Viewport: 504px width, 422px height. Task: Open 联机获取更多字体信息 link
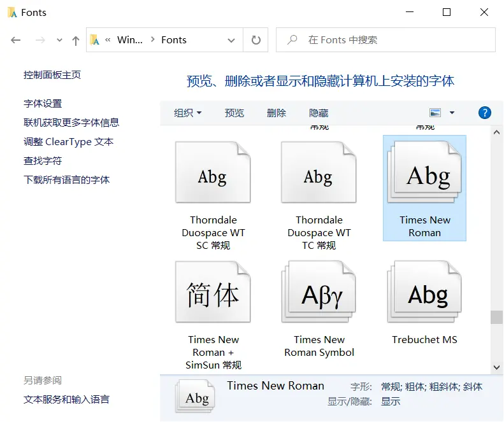(71, 122)
